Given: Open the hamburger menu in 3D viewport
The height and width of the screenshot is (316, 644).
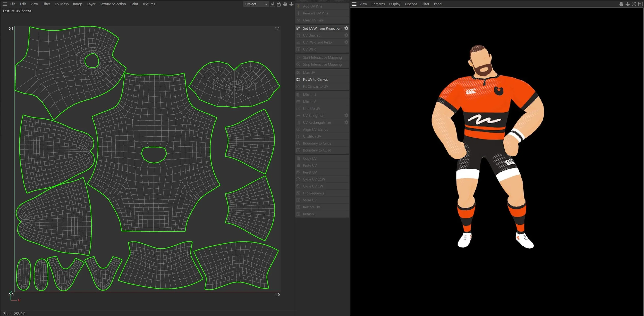Looking at the screenshot, I should (354, 4).
